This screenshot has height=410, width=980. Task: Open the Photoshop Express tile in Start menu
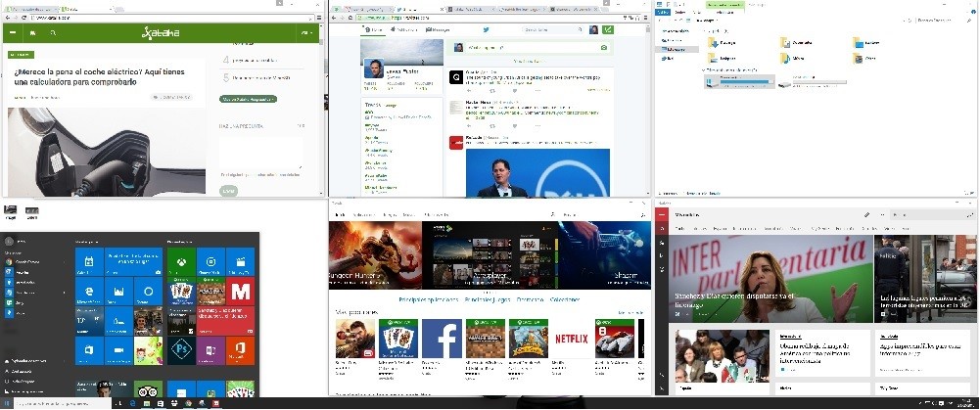pyautogui.click(x=181, y=350)
